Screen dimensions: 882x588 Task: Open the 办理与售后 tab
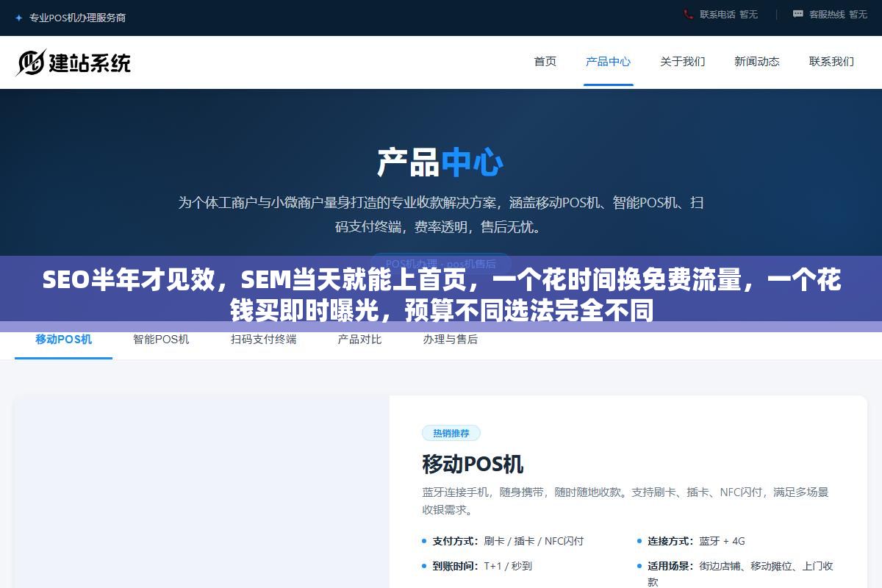[450, 340]
